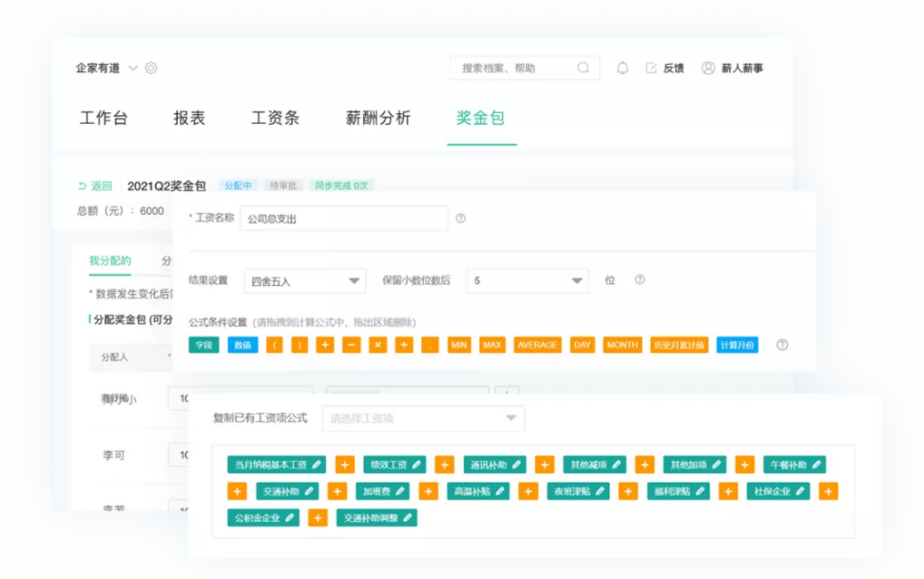Screen dimensions: 924x579
Task: Click the plus right after 公积金企业
Action: (x=318, y=518)
